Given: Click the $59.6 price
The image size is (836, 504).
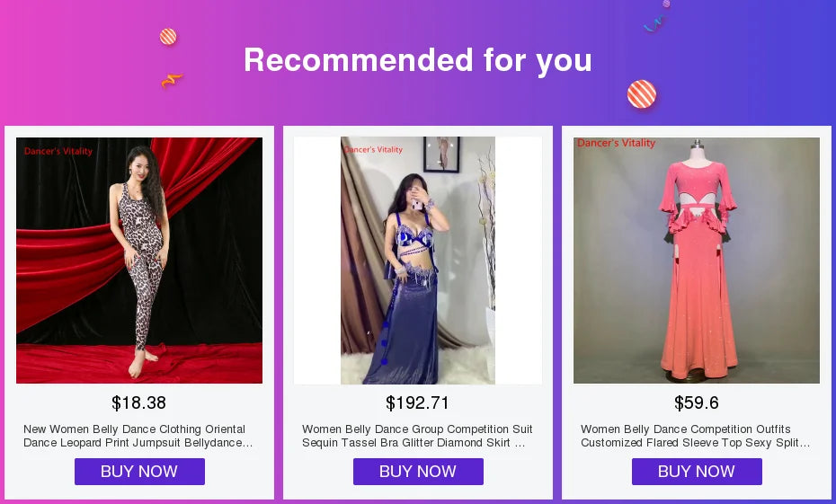Looking at the screenshot, I should point(697,403).
